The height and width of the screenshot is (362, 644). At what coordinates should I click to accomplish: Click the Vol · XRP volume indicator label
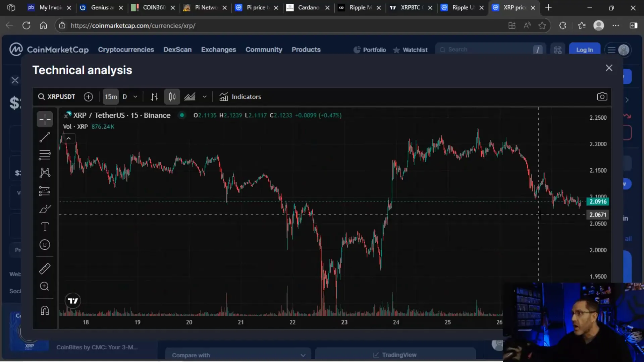click(75, 127)
